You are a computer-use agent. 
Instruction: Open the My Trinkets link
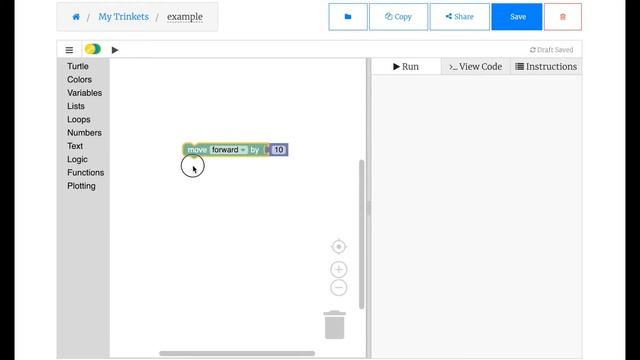(x=123, y=17)
